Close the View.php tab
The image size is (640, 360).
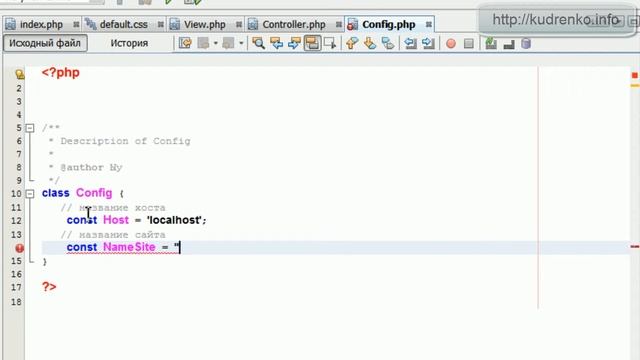[239, 25]
